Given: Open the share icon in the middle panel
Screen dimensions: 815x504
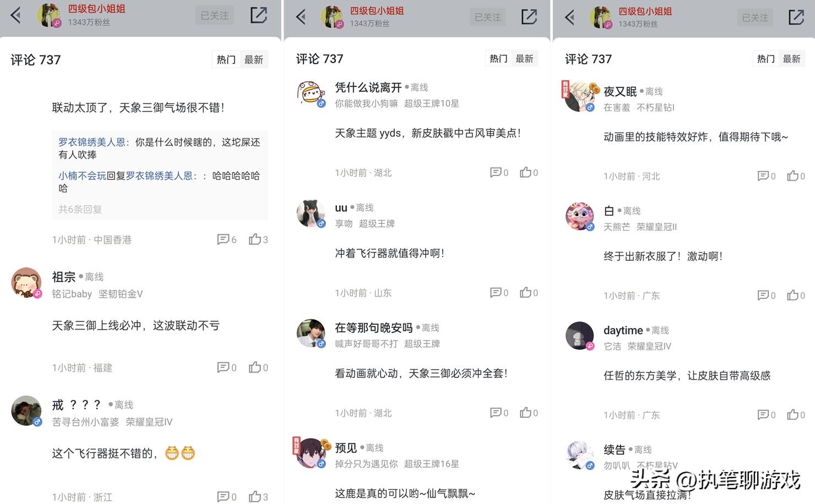Looking at the screenshot, I should 529,17.
